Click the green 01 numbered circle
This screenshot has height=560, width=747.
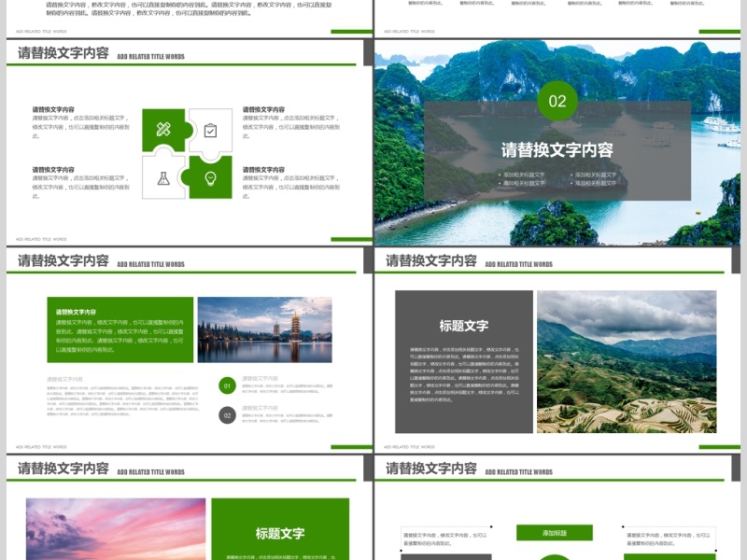pyautogui.click(x=227, y=385)
